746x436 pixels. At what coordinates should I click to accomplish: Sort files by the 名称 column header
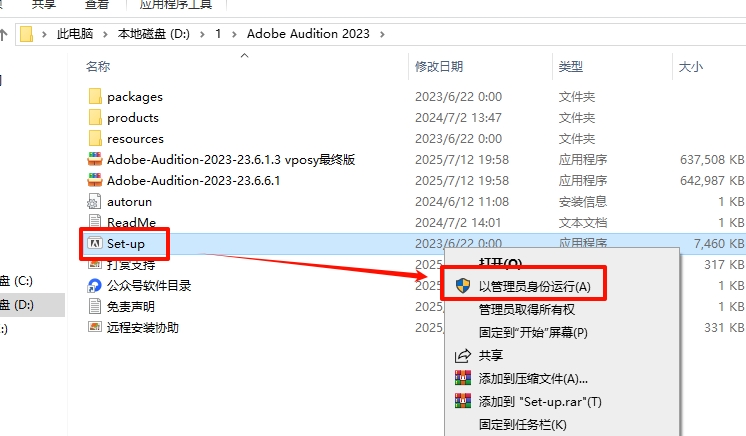(98, 66)
